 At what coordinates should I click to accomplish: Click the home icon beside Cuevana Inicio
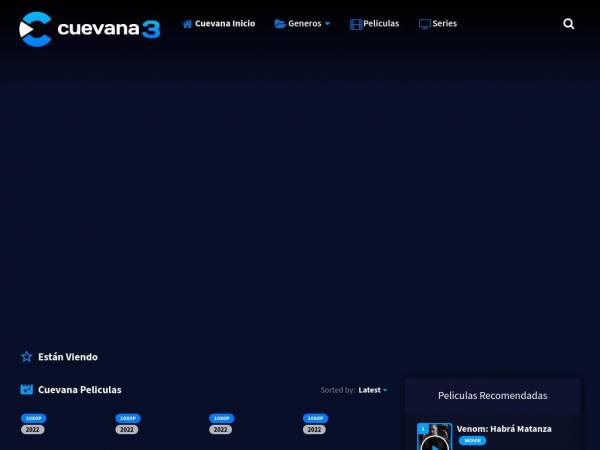coord(187,24)
